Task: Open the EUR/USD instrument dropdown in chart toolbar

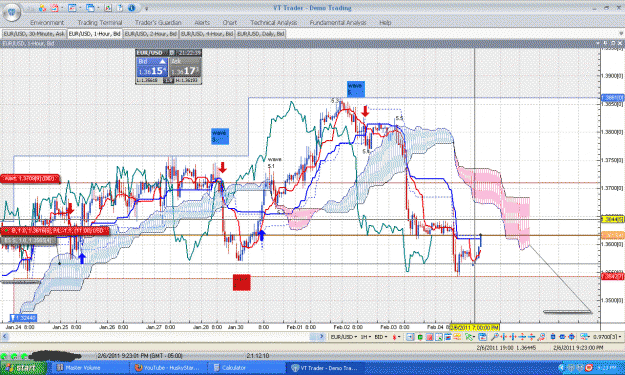Action: (343, 337)
